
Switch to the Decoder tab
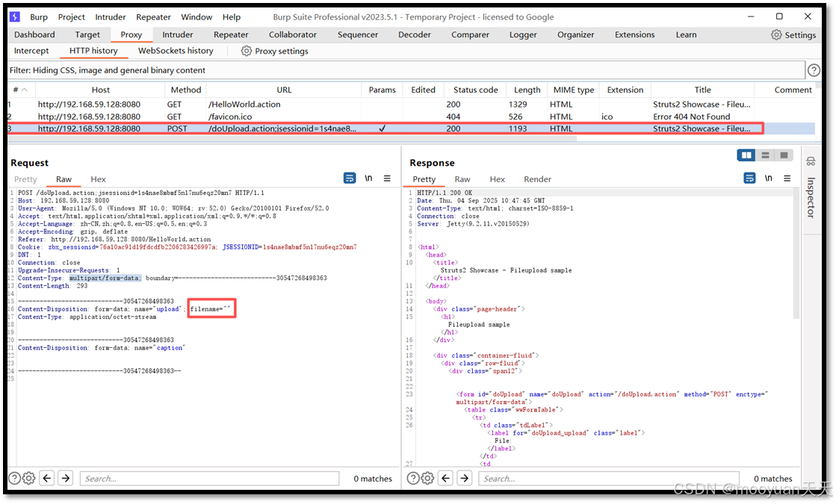click(415, 34)
